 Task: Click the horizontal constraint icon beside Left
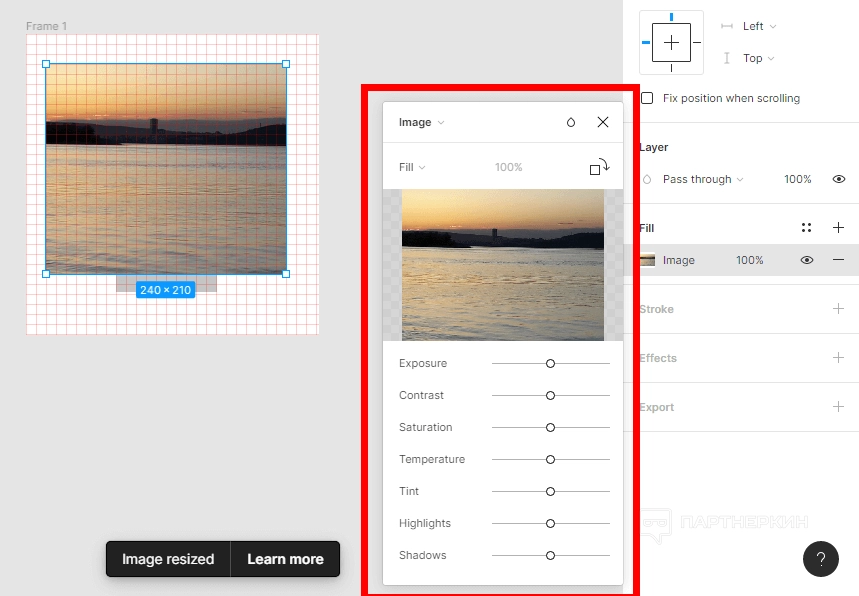pyautogui.click(x=726, y=26)
